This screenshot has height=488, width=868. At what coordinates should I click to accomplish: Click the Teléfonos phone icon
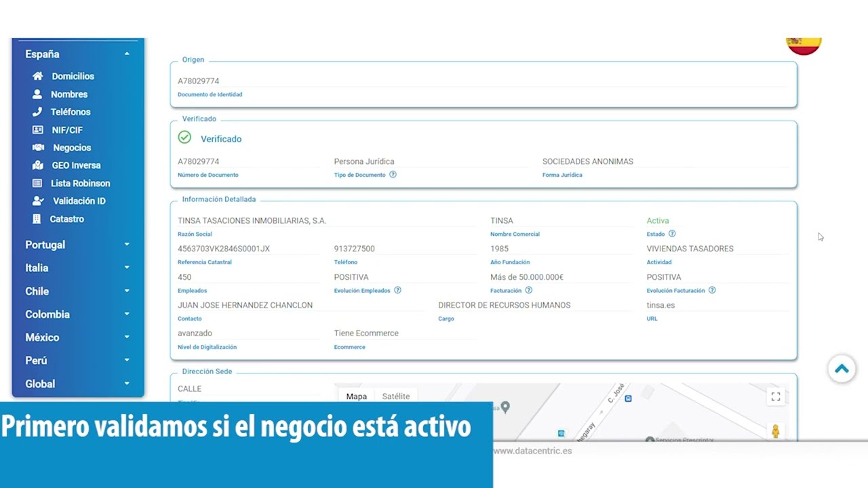(37, 112)
